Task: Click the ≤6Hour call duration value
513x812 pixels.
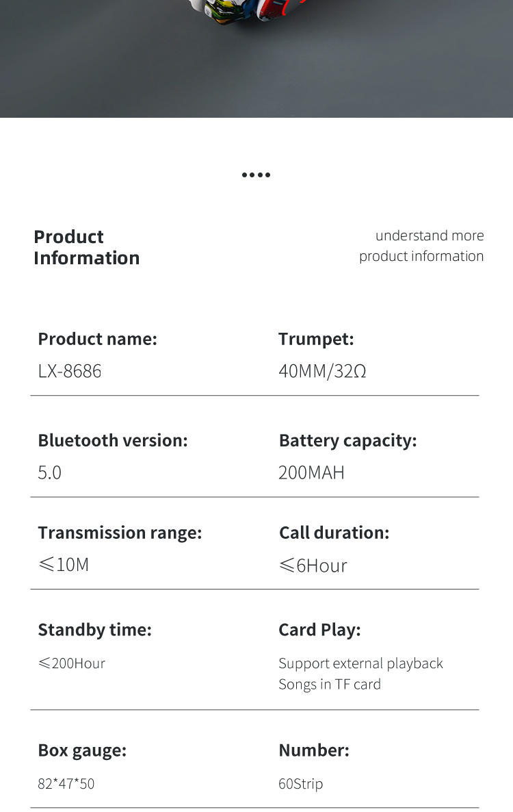Action: click(x=313, y=566)
